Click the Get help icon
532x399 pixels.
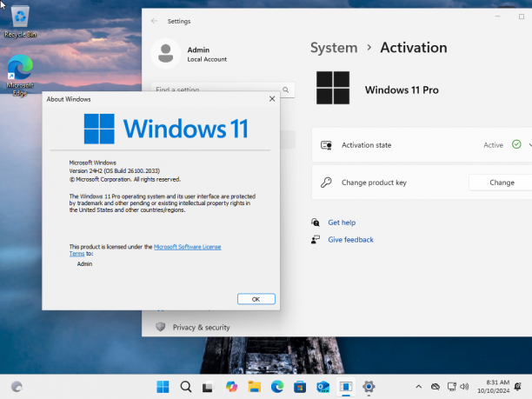pos(316,223)
